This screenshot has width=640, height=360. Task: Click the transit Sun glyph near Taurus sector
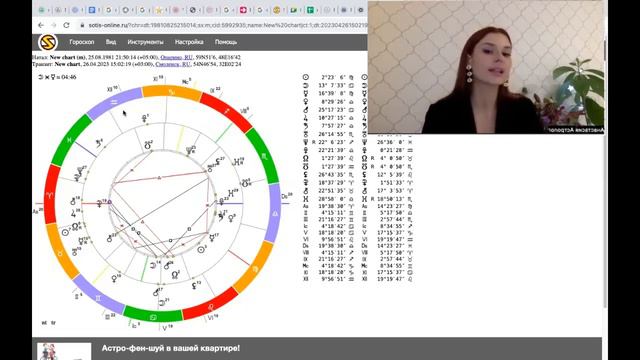pos(65,232)
